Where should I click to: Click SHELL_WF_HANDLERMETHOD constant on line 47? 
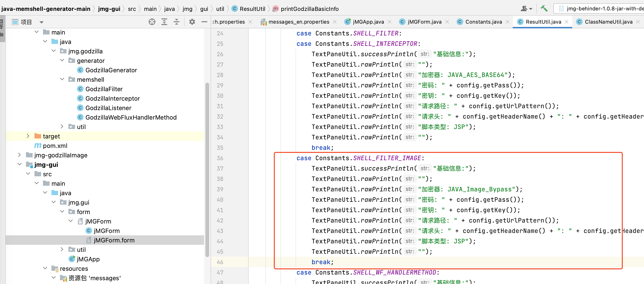click(394, 272)
